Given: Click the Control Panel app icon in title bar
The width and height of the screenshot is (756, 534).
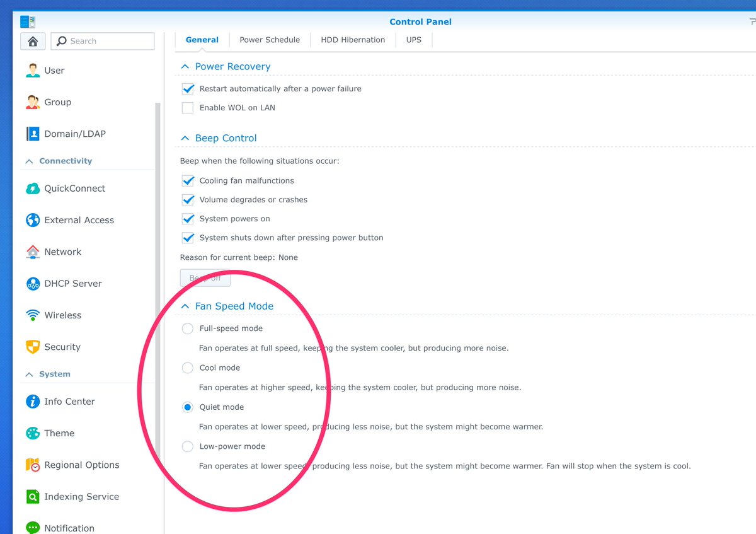Looking at the screenshot, I should click(28, 22).
